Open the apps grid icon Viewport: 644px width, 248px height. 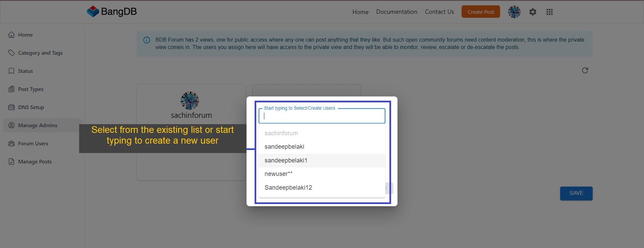(x=549, y=12)
